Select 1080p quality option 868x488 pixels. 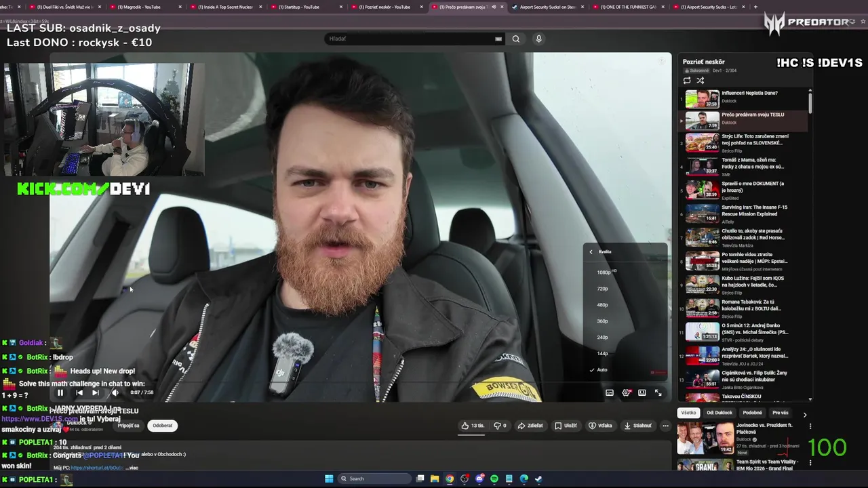click(625, 272)
